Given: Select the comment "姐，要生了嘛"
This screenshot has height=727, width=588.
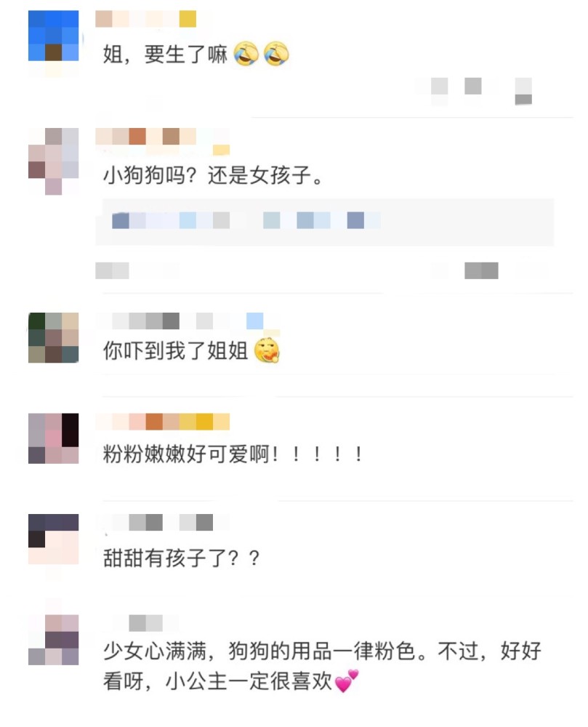Looking at the screenshot, I should (x=165, y=55).
